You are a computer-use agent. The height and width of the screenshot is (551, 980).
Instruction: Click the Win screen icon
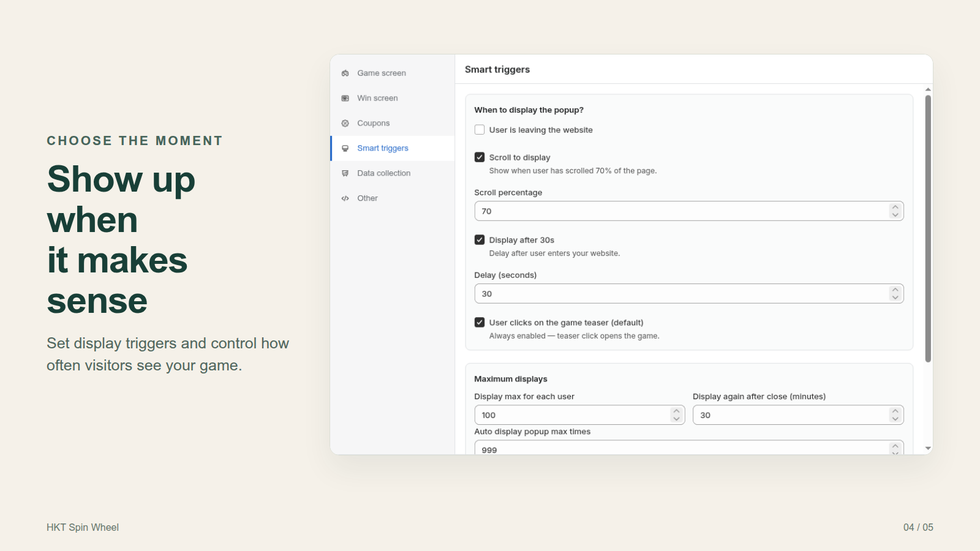pyautogui.click(x=345, y=99)
